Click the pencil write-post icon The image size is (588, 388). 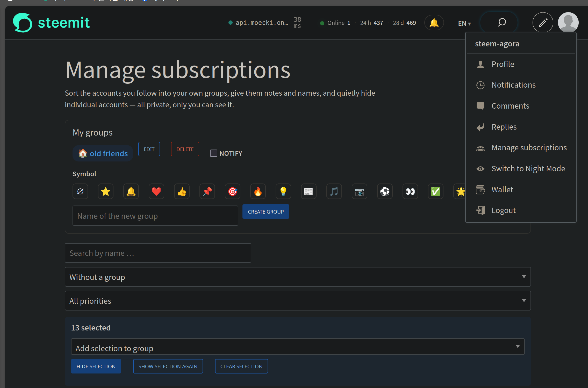543,23
